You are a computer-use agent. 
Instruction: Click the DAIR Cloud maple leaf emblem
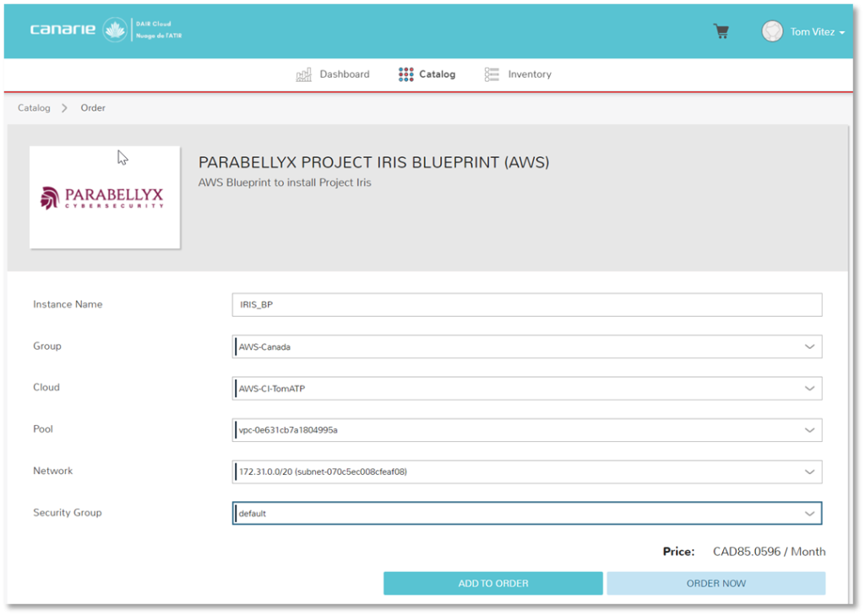(113, 30)
